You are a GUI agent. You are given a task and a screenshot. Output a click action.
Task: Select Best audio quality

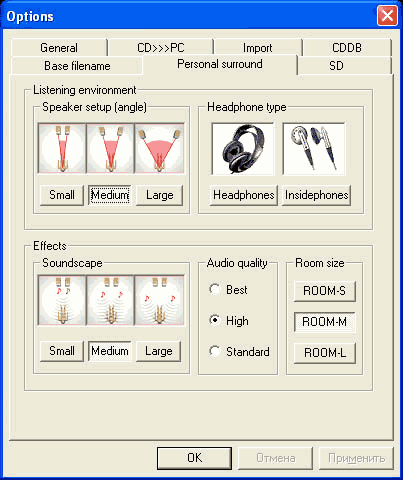pos(228,289)
